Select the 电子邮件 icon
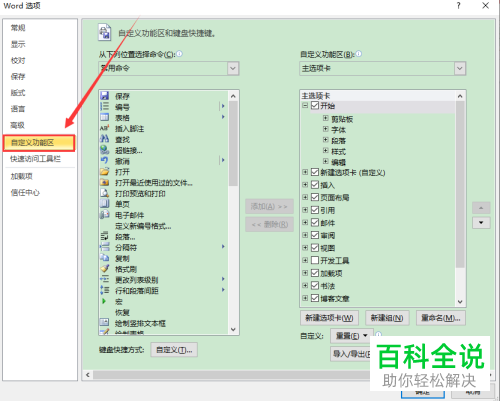The width and height of the screenshot is (500, 401). coord(105,215)
